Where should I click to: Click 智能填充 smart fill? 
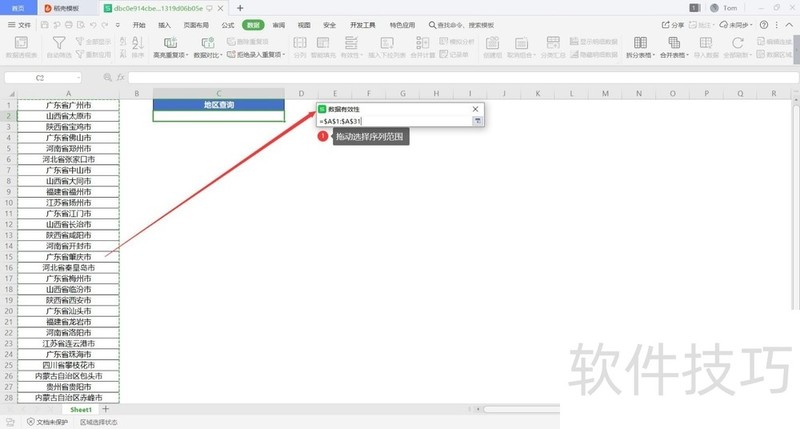coord(323,47)
